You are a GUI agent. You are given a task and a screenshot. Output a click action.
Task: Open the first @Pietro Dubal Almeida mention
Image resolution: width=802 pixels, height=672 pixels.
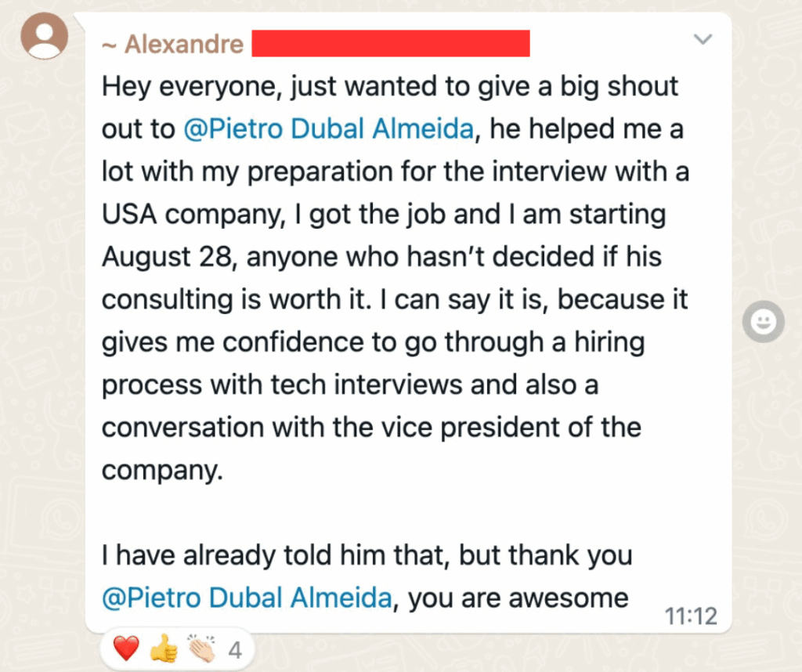[328, 129]
